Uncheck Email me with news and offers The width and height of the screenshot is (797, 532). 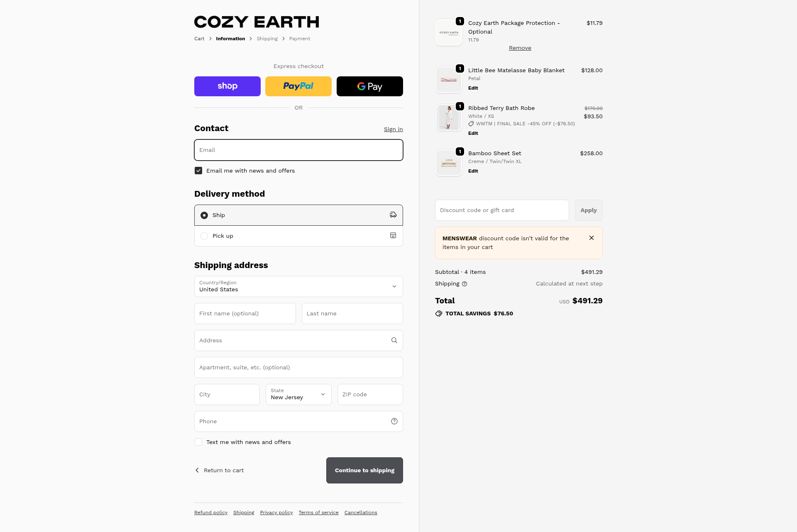coord(198,171)
